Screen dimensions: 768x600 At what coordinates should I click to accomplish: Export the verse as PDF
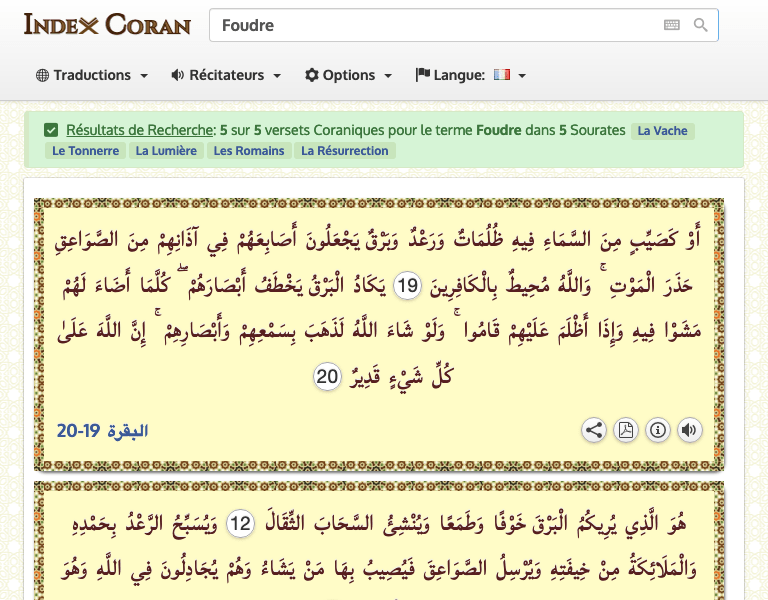pos(625,430)
